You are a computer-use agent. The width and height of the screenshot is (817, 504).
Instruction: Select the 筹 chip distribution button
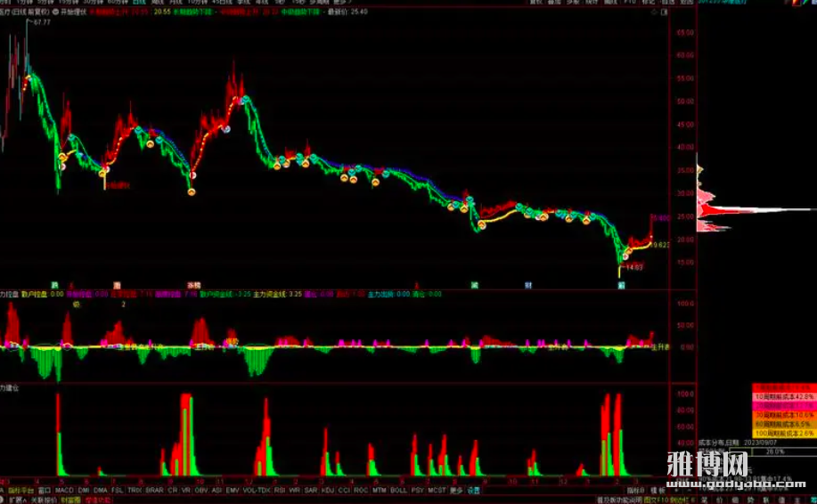pyautogui.click(x=813, y=500)
